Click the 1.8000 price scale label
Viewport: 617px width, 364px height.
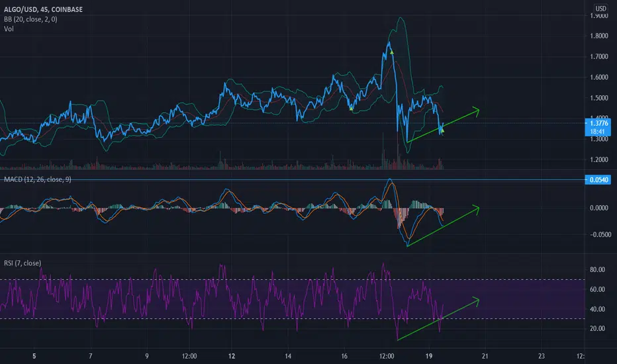coord(598,36)
